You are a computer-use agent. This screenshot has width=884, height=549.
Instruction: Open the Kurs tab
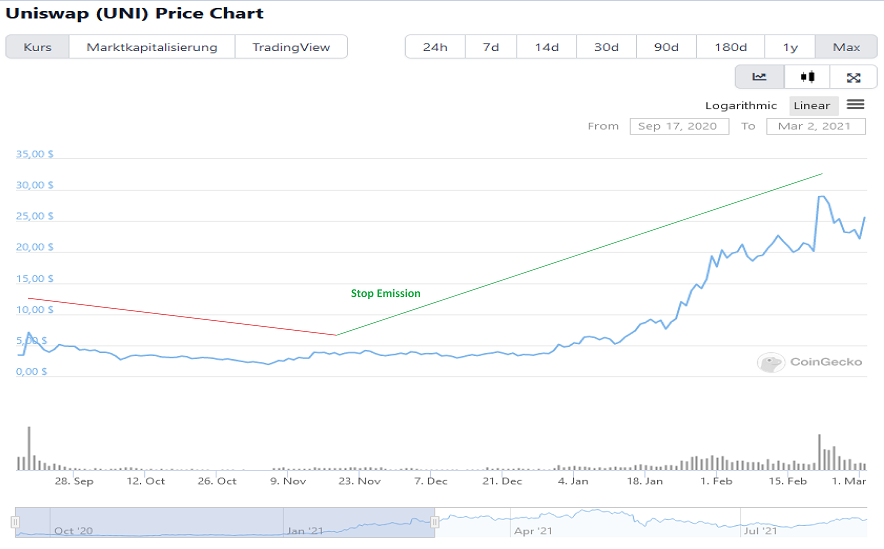[38, 47]
